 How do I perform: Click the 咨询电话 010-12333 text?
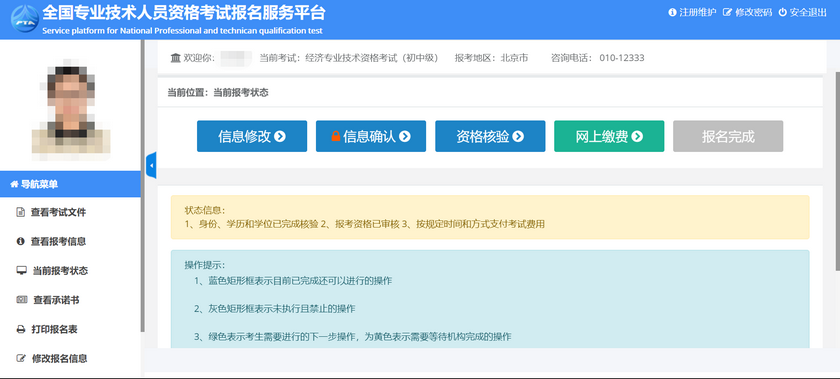(x=597, y=58)
